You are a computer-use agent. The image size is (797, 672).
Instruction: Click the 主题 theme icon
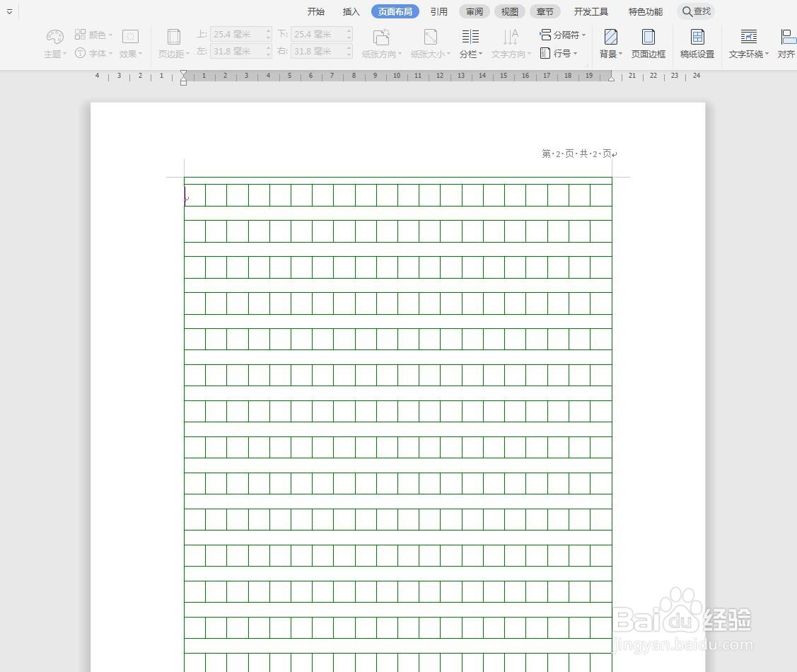click(x=54, y=42)
